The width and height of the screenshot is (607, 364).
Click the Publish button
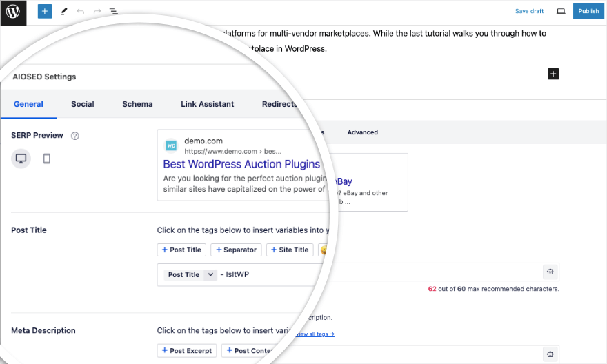(588, 11)
